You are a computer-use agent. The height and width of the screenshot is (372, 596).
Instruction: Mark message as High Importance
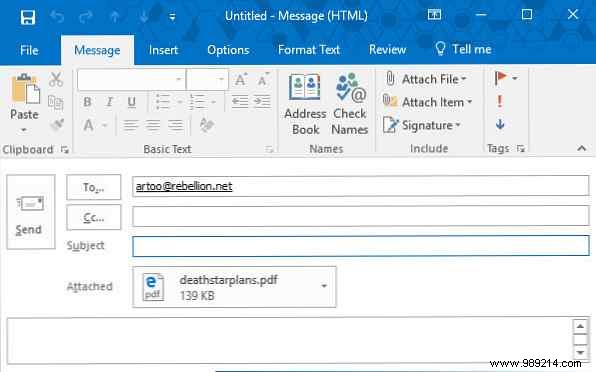point(500,101)
